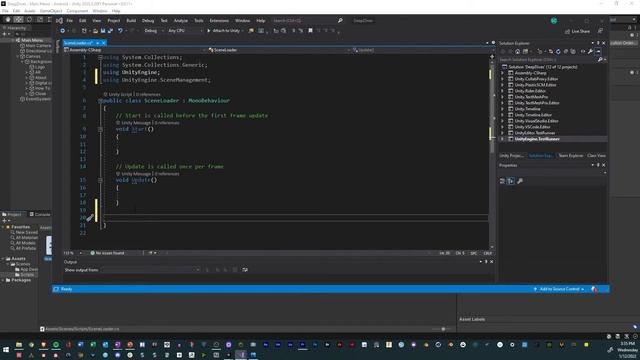
Task: Click the Categorized icon in Properties panel
Action: tap(502, 181)
